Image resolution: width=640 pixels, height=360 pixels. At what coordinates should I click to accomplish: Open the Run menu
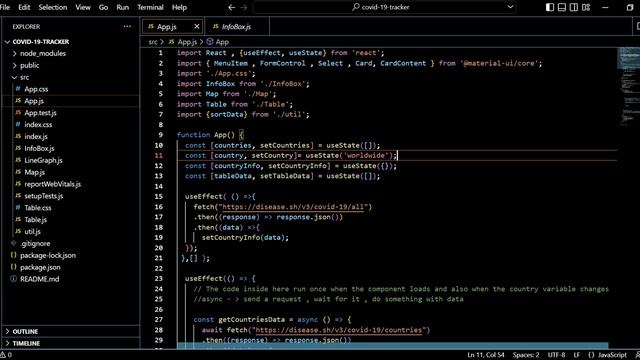tap(122, 7)
